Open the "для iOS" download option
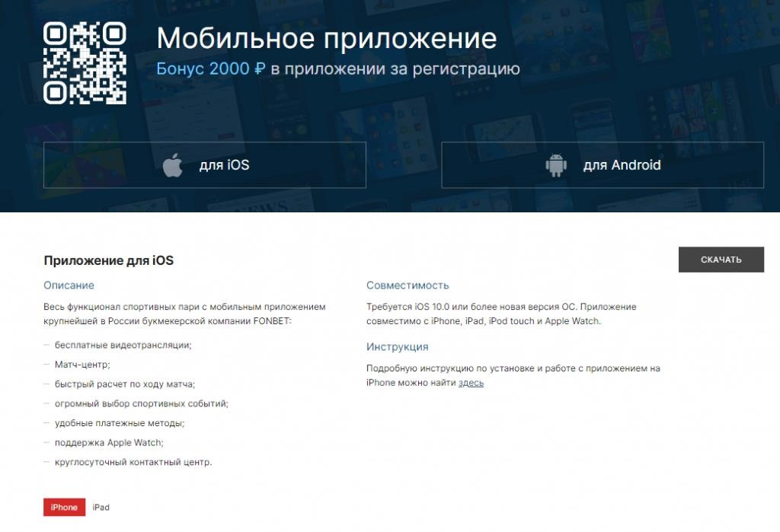780x532 pixels. click(x=205, y=165)
